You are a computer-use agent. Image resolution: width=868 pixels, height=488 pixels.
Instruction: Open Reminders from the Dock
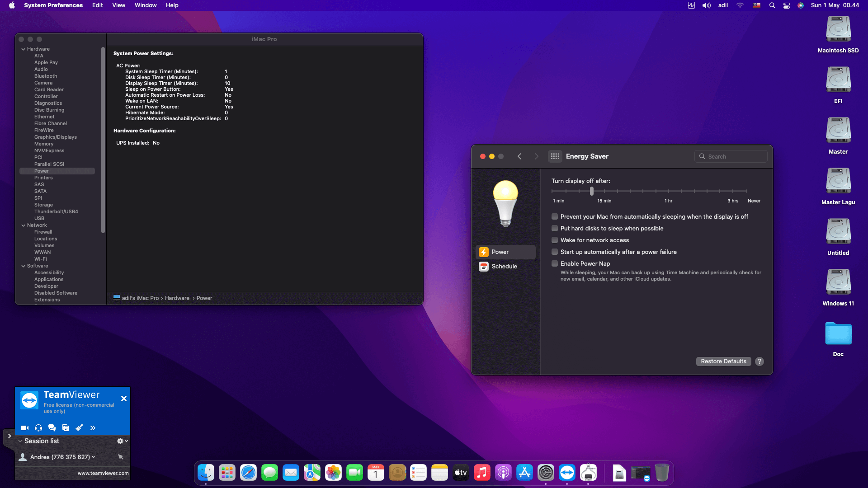(x=418, y=473)
